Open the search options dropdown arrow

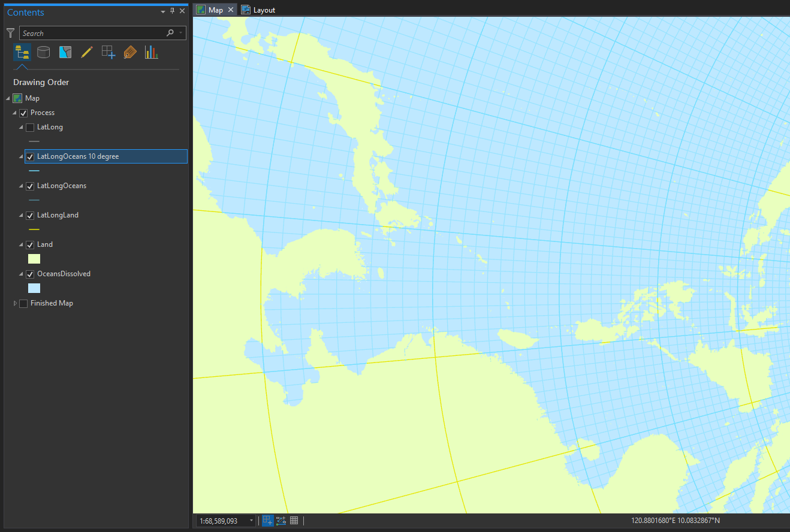[x=180, y=33]
